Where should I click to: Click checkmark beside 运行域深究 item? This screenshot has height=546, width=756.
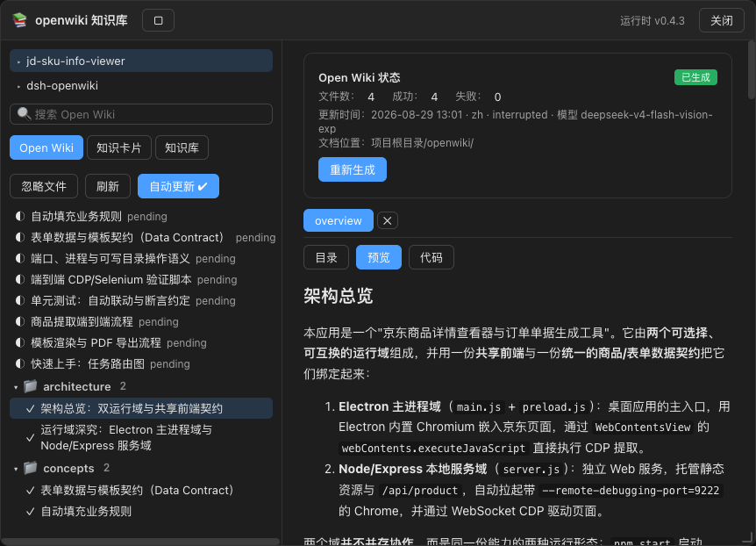(x=31, y=438)
